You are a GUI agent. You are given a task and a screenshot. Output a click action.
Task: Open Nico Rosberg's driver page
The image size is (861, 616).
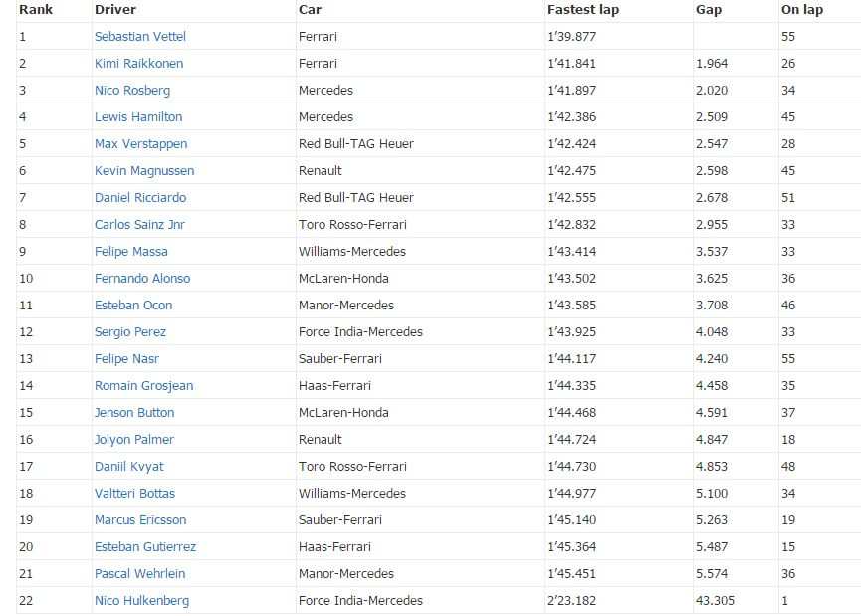point(132,91)
